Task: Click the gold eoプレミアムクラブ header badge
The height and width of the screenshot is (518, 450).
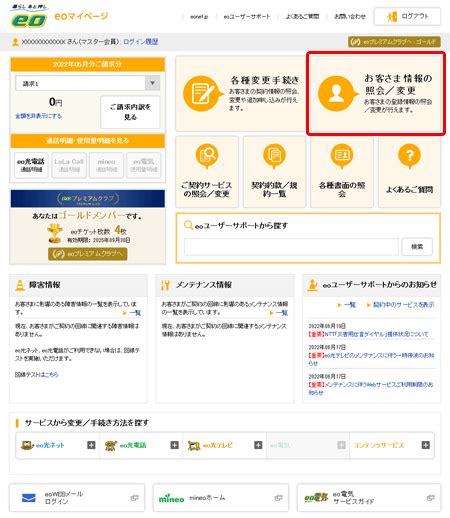Action: (394, 42)
